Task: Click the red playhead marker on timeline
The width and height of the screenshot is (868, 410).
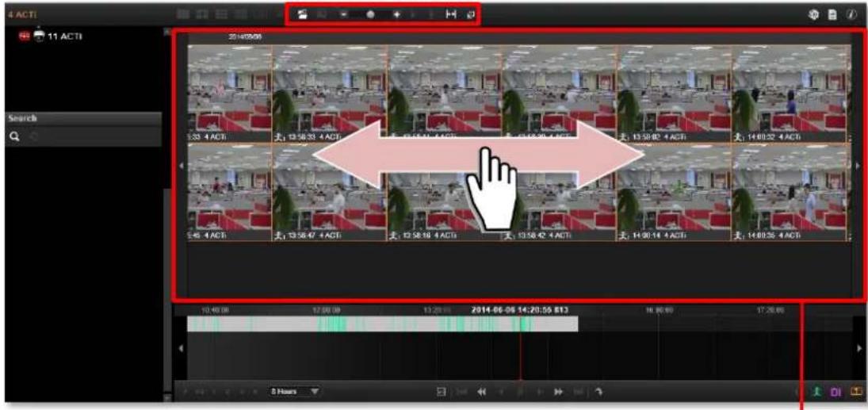Action: coord(520,348)
